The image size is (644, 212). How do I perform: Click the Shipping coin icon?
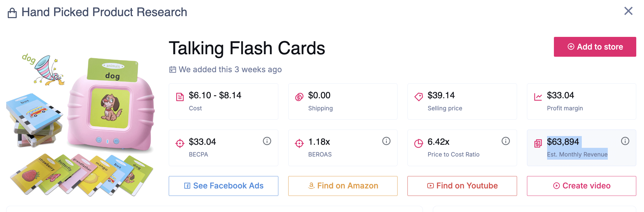click(x=298, y=96)
